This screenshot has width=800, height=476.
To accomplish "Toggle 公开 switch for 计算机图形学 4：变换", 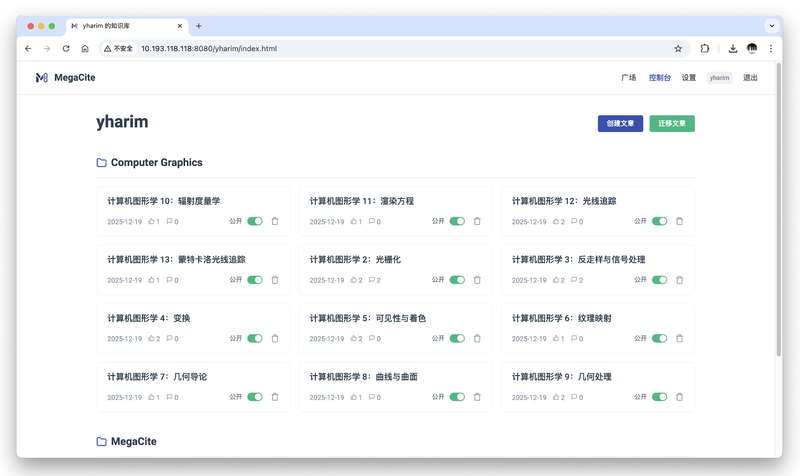I will click(255, 338).
